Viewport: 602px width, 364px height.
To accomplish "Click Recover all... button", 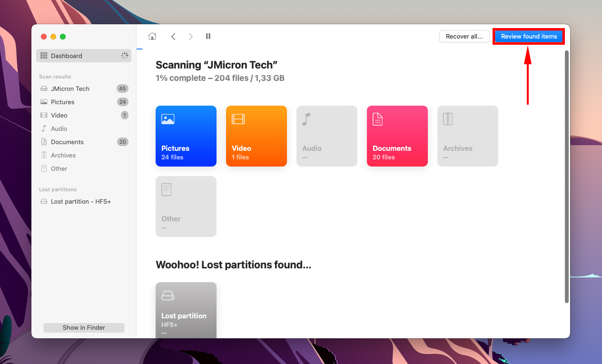I will [464, 36].
